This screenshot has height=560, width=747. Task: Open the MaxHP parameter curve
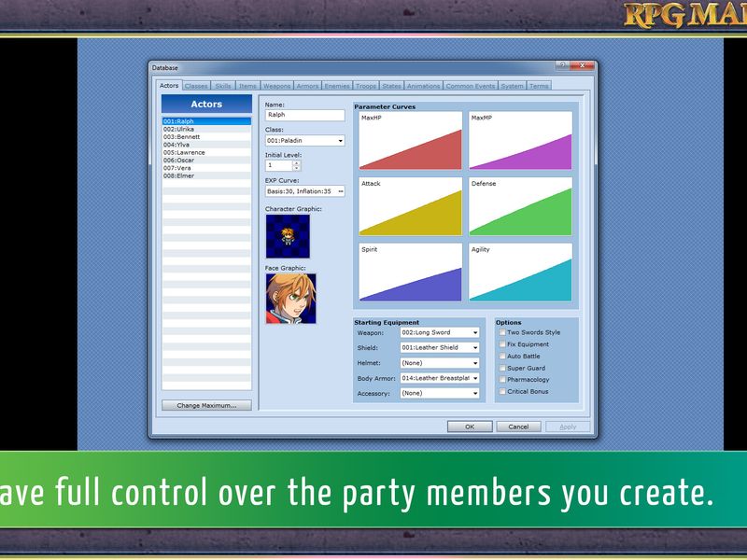click(x=410, y=141)
